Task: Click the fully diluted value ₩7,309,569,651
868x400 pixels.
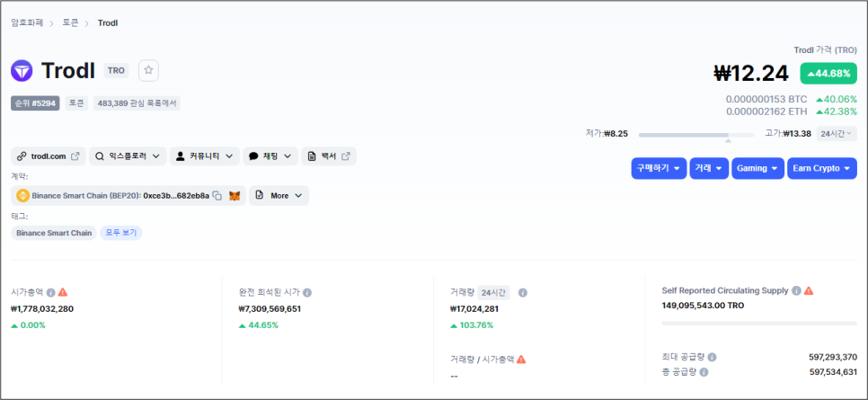Action: [270, 309]
